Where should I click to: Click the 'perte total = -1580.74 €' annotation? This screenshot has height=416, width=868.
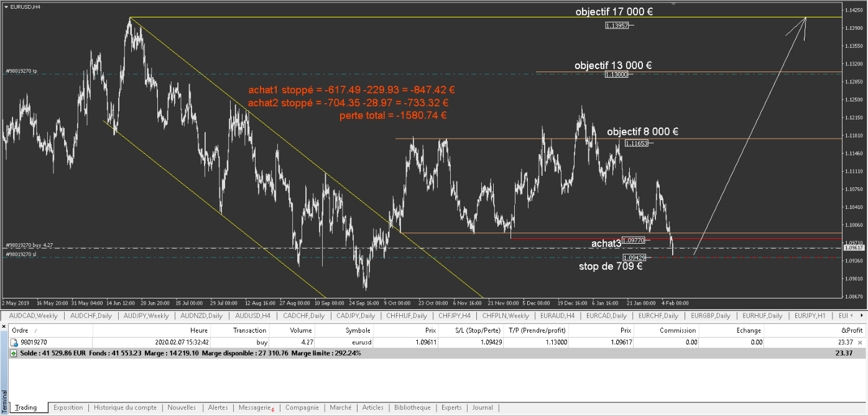pos(394,115)
